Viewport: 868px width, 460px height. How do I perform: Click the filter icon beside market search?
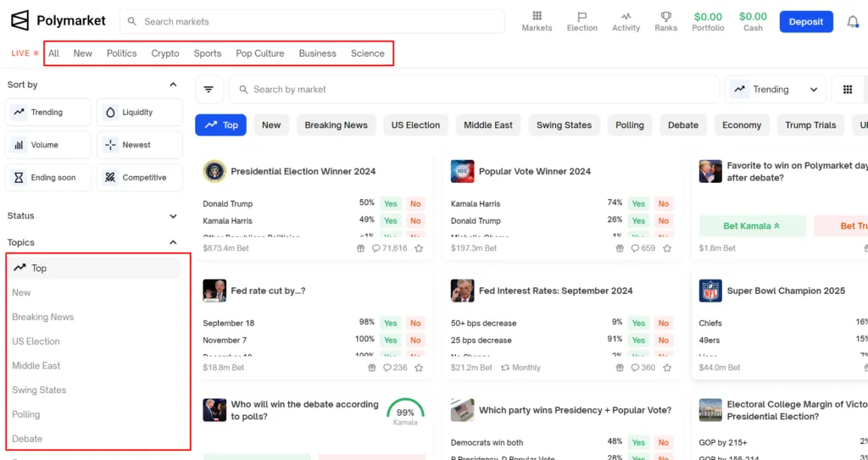pos(209,90)
